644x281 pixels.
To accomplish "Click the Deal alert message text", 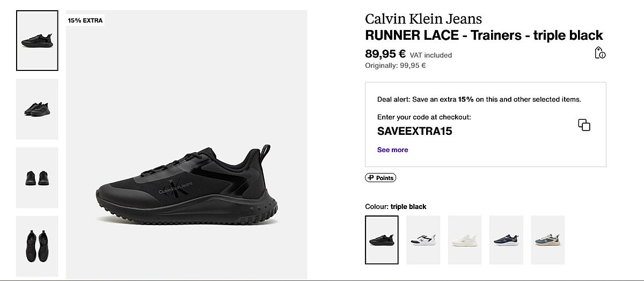I will [479, 99].
